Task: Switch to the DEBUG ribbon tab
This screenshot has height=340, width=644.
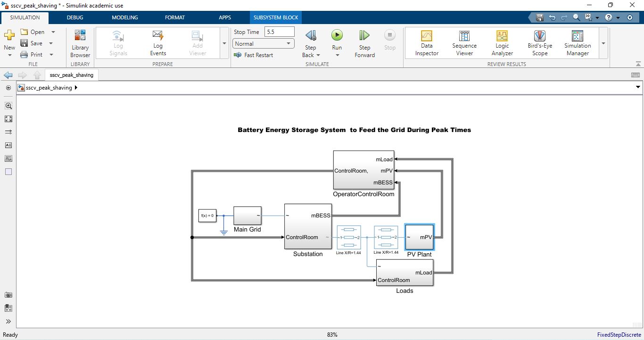Action: [74, 17]
